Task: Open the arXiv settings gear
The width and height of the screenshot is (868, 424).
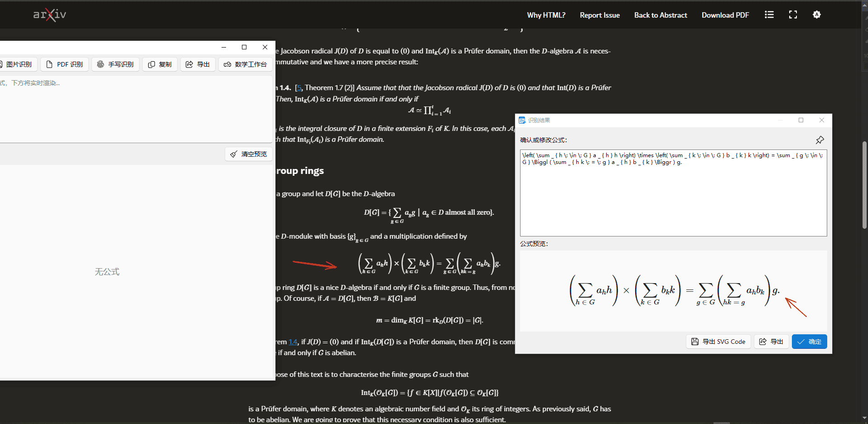Action: tap(817, 14)
